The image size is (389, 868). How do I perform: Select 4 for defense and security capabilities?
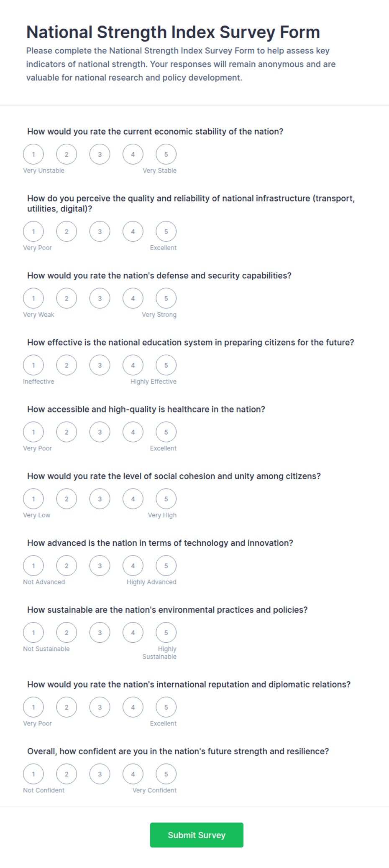pos(133,298)
